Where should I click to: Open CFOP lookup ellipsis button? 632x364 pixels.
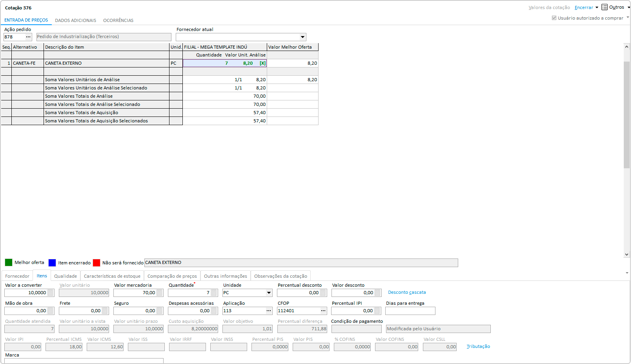point(323,311)
